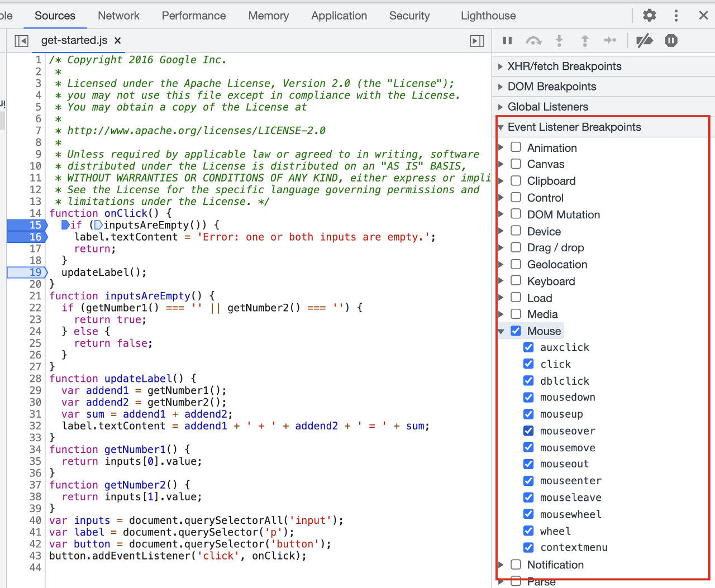
Task: Check the Media checkbox
Action: tap(516, 314)
